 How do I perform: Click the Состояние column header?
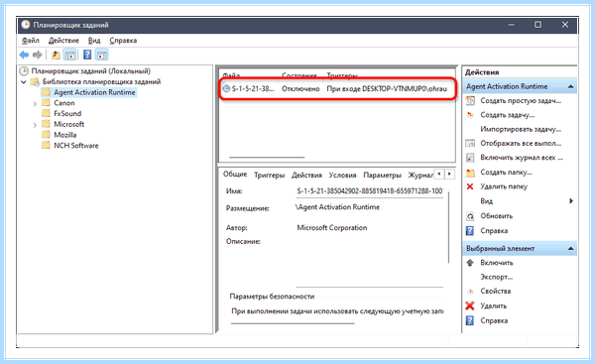299,75
